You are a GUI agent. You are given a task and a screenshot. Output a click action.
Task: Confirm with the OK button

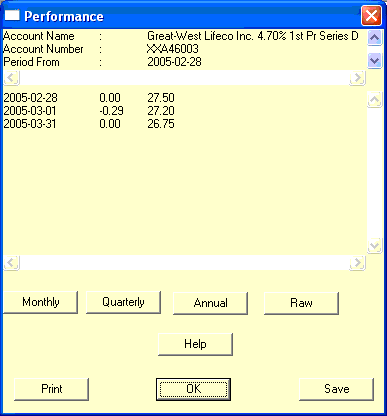(193, 389)
